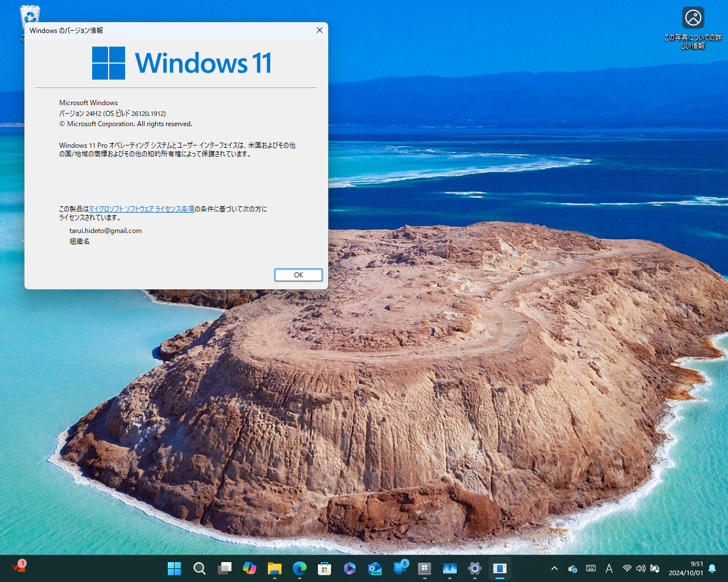This screenshot has height=582, width=728.
Task: Select the Recycle Bin on the desktop
Action: pos(29,15)
